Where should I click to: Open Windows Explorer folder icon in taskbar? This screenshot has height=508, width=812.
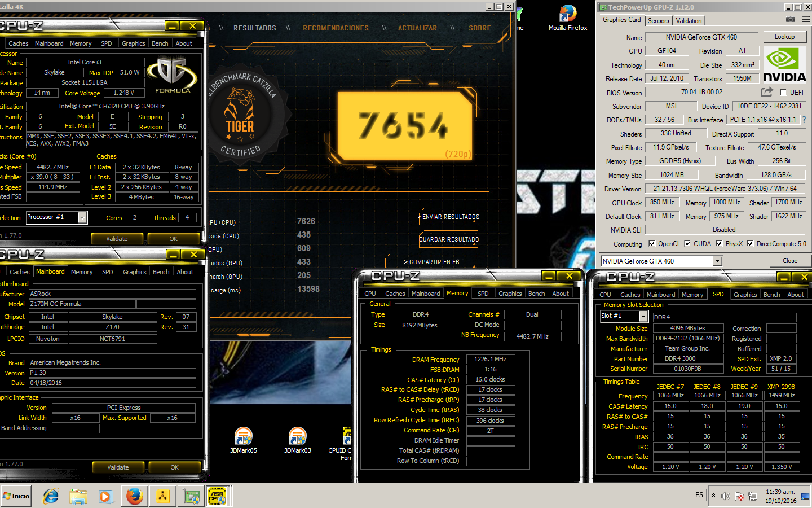78,496
